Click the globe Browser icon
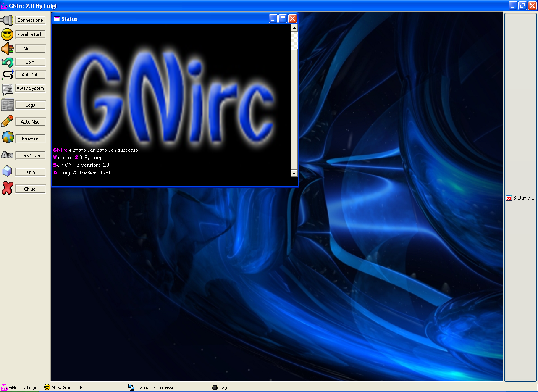This screenshot has height=392, width=538. pos(7,138)
